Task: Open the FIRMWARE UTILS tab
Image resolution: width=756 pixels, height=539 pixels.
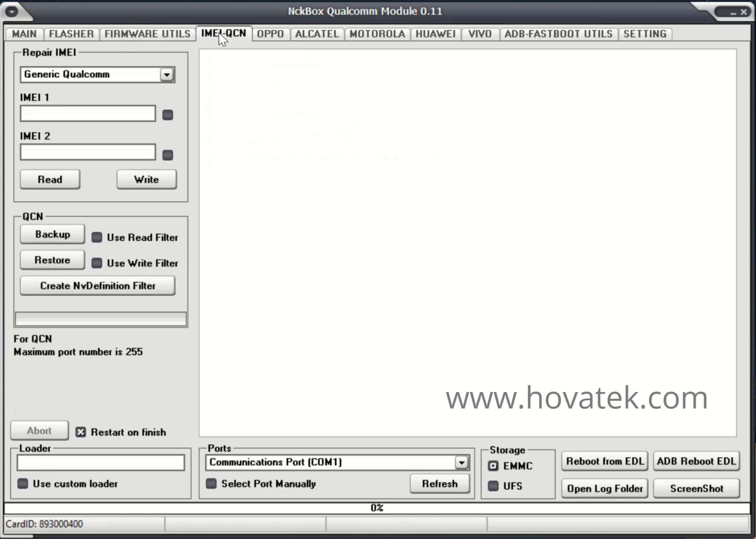Action: pyautogui.click(x=147, y=34)
